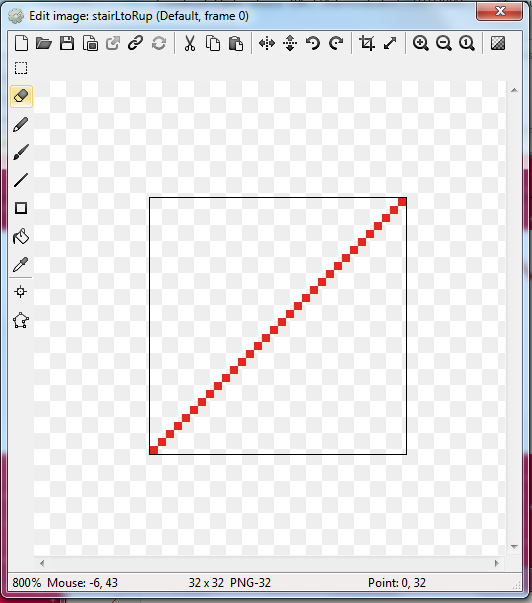The height and width of the screenshot is (603, 532).
Task: Open an image file
Action: click(x=43, y=43)
